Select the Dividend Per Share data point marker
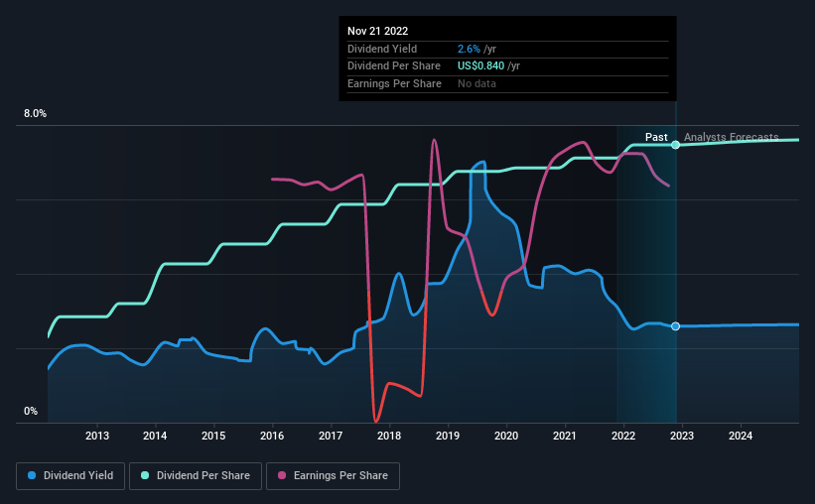The height and width of the screenshot is (504, 815). click(x=675, y=145)
